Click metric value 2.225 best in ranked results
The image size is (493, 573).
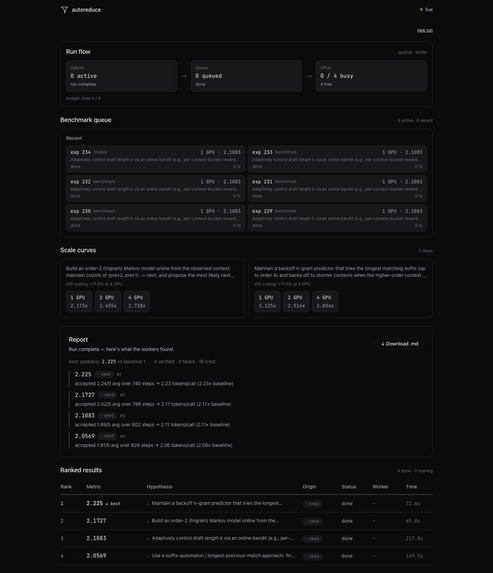[103, 504]
